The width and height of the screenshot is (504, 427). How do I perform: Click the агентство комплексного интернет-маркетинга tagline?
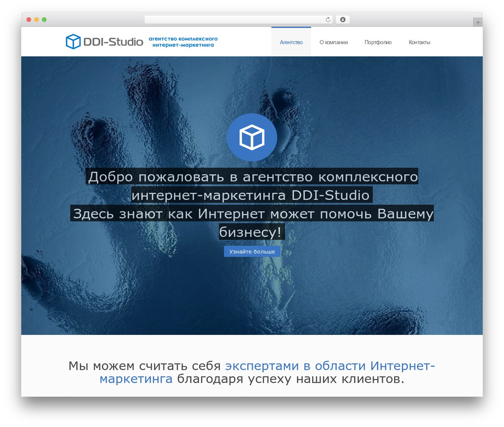point(183,42)
